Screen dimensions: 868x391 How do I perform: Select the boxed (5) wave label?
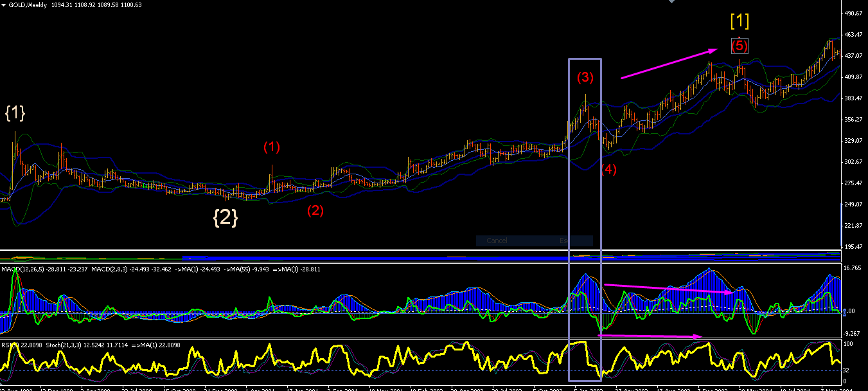(x=740, y=46)
